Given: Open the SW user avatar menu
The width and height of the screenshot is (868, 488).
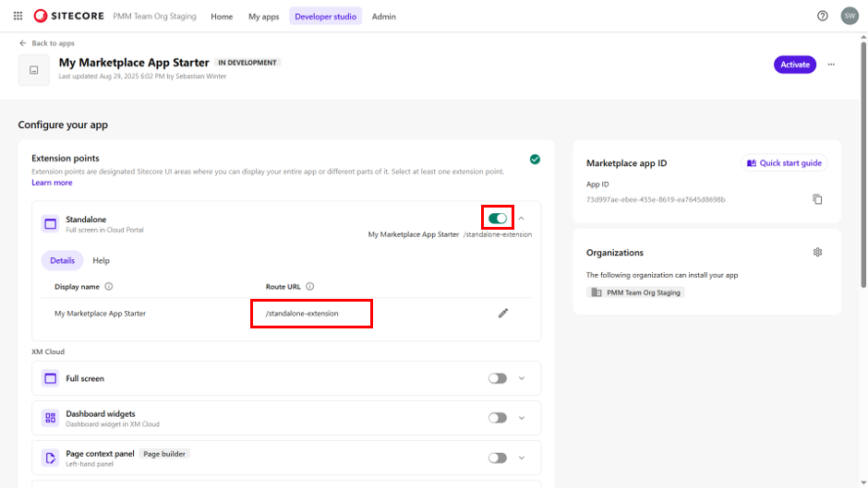Looking at the screenshot, I should [x=850, y=16].
